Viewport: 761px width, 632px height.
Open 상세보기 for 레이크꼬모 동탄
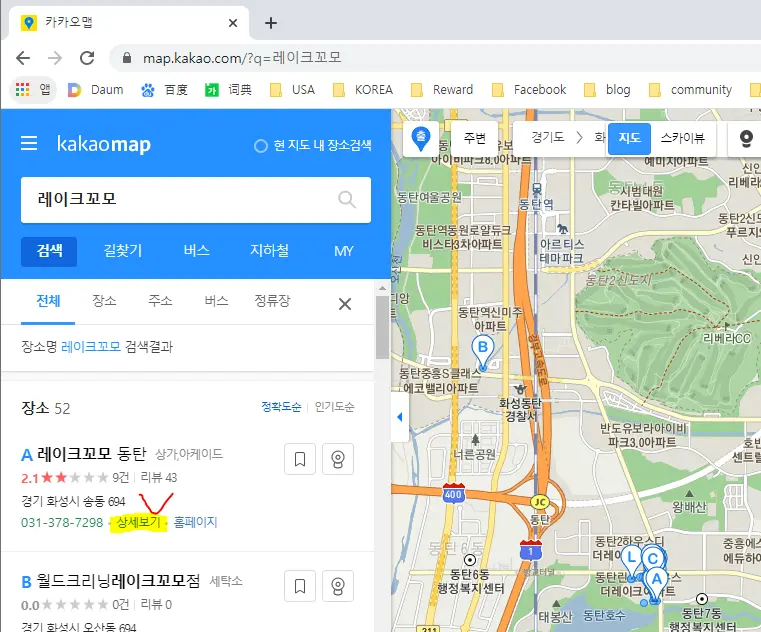pyautogui.click(x=138, y=522)
